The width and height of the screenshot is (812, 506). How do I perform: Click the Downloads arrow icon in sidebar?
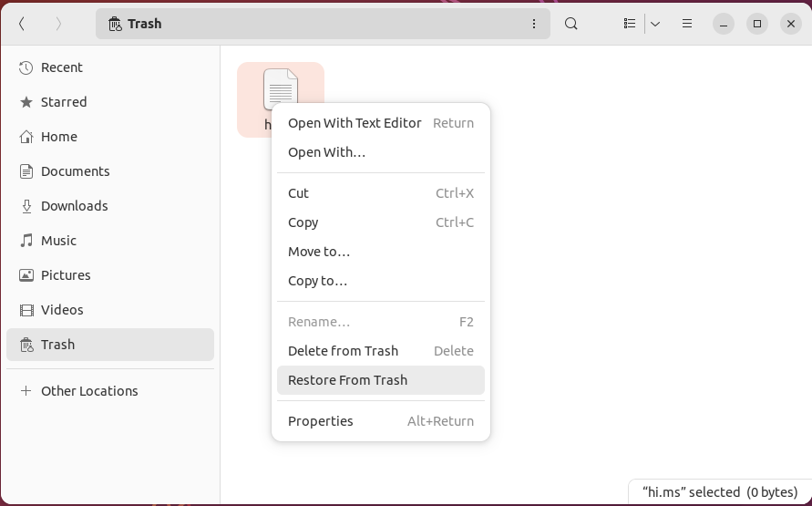pyautogui.click(x=26, y=206)
